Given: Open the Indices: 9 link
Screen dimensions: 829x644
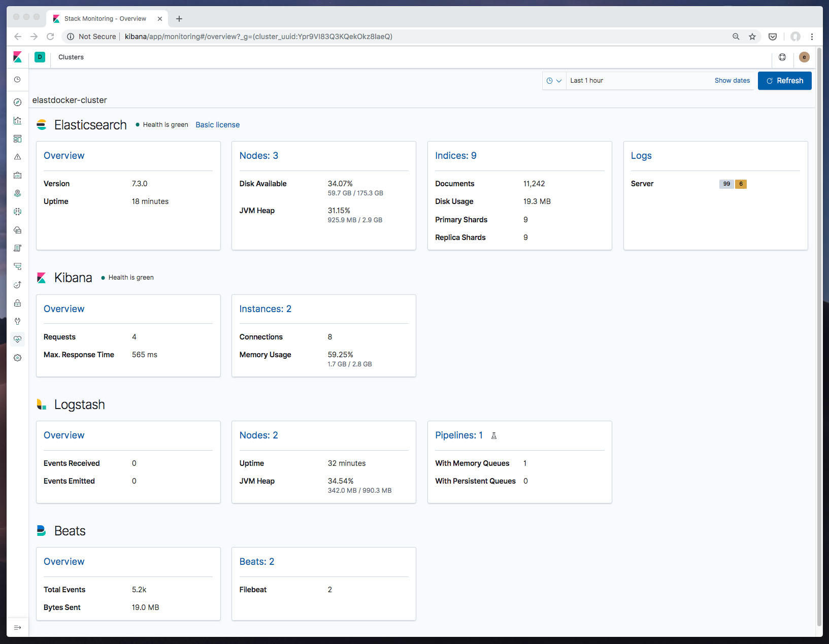Looking at the screenshot, I should point(456,156).
